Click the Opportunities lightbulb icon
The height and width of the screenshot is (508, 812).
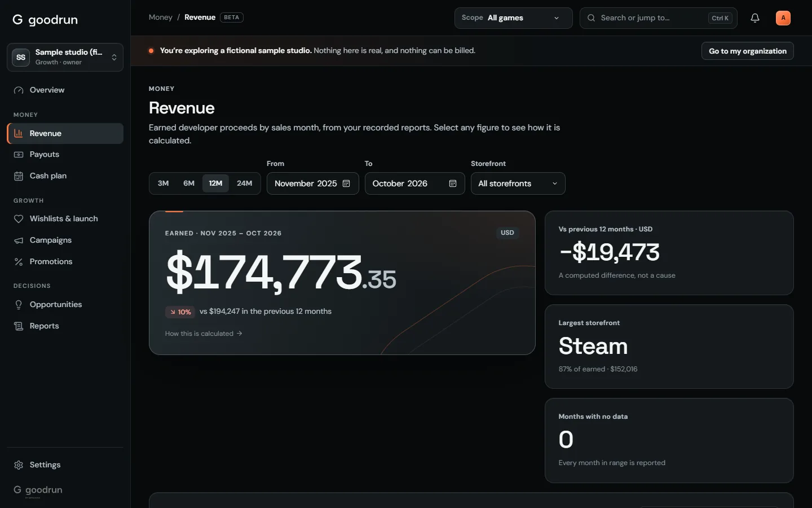(x=19, y=305)
